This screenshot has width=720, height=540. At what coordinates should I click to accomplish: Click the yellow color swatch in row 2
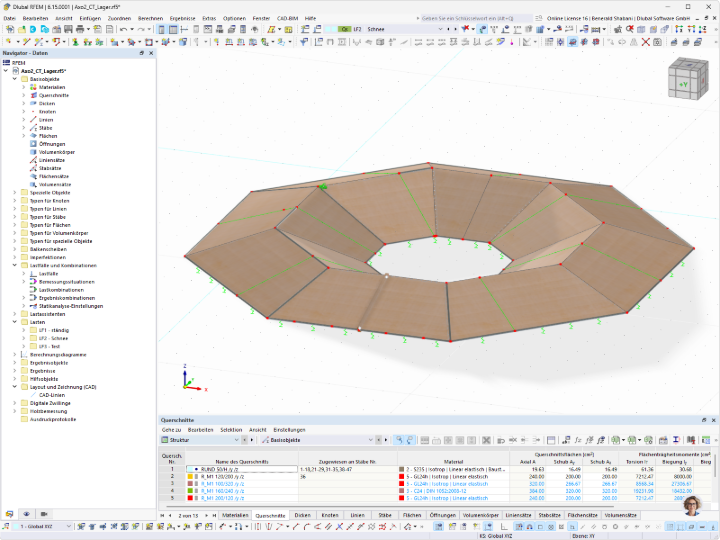coord(190,477)
